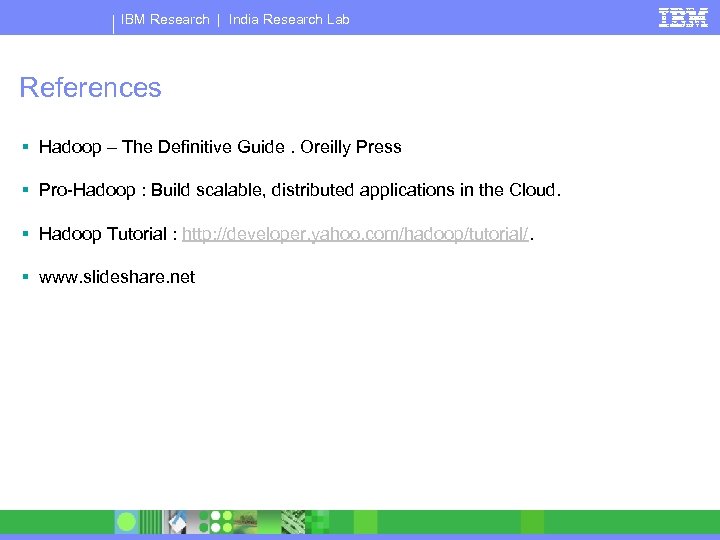Click "IBM Research" header text

[x=165, y=19]
